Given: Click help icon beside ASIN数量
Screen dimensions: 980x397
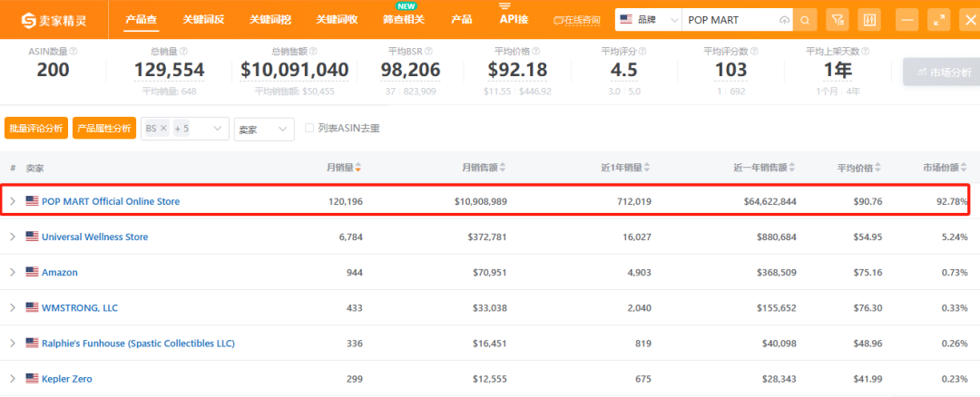Looking at the screenshot, I should coord(73,51).
